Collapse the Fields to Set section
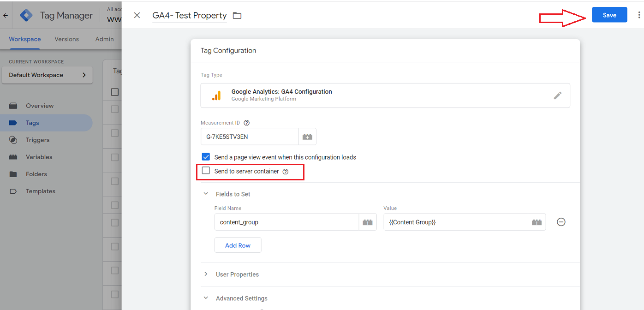 [x=206, y=194]
